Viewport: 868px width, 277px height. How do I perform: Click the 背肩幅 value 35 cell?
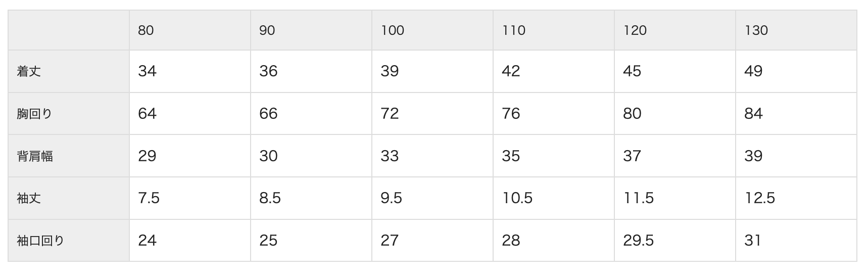pos(511,156)
